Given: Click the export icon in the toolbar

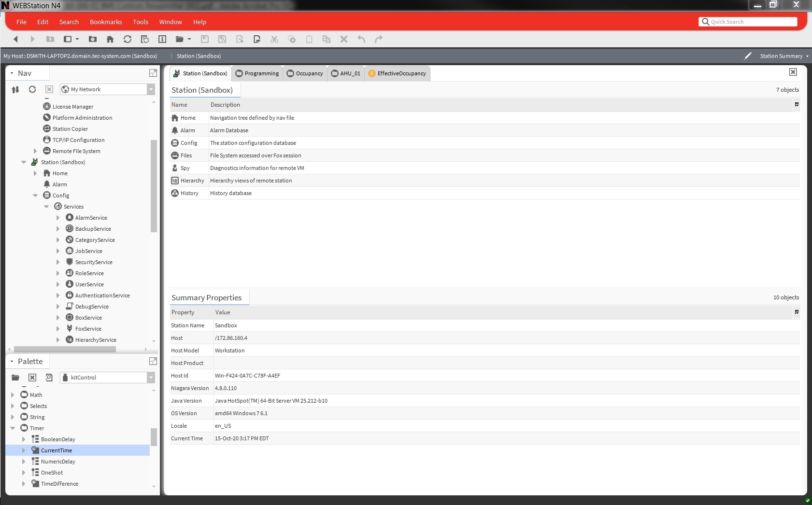Looking at the screenshot, I should tap(257, 39).
